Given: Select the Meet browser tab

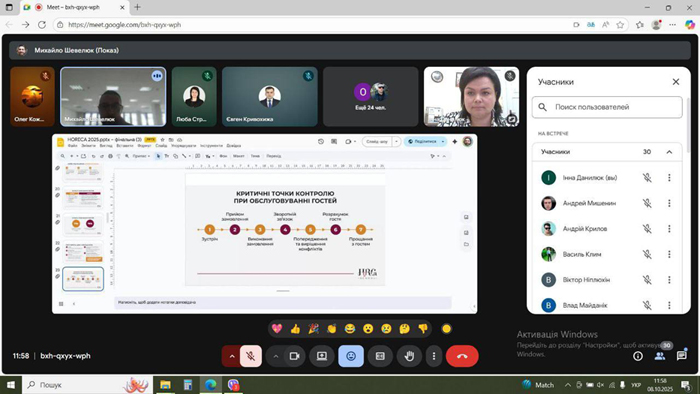Looking at the screenshot, I should coord(74,8).
